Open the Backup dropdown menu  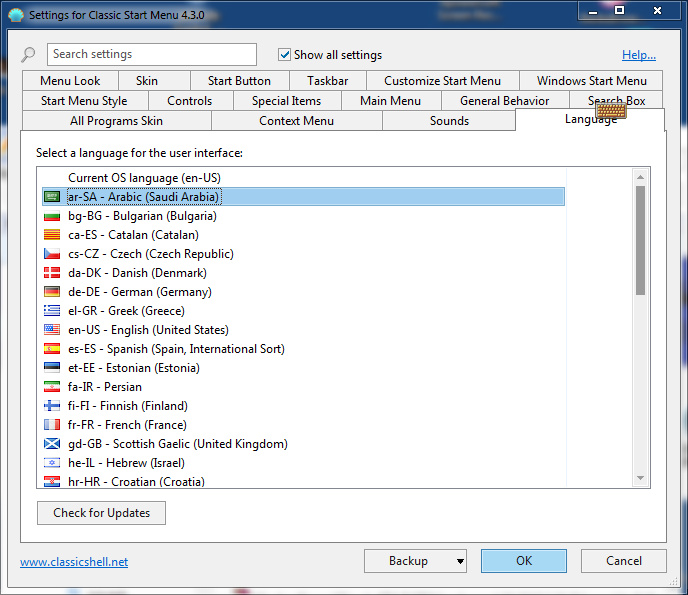(415, 561)
